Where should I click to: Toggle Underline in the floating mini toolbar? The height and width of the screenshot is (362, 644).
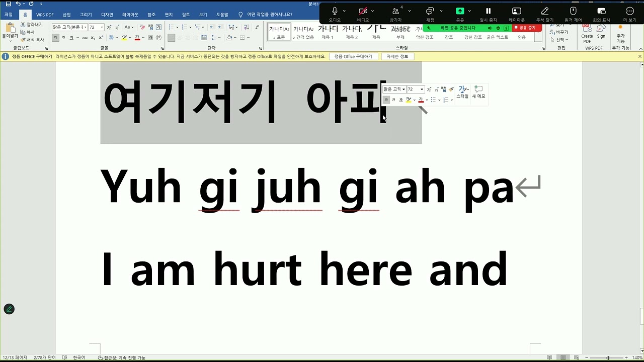click(x=400, y=100)
